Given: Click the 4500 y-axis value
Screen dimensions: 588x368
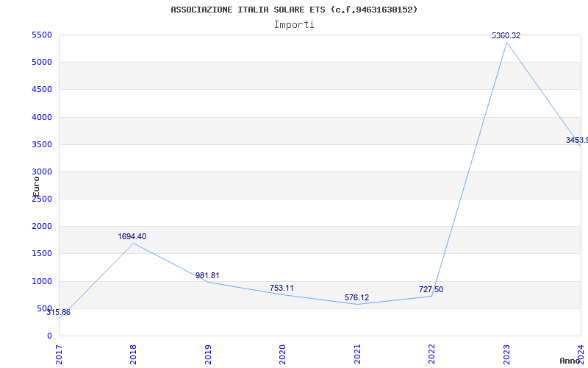Looking at the screenshot, I should coord(42,90).
